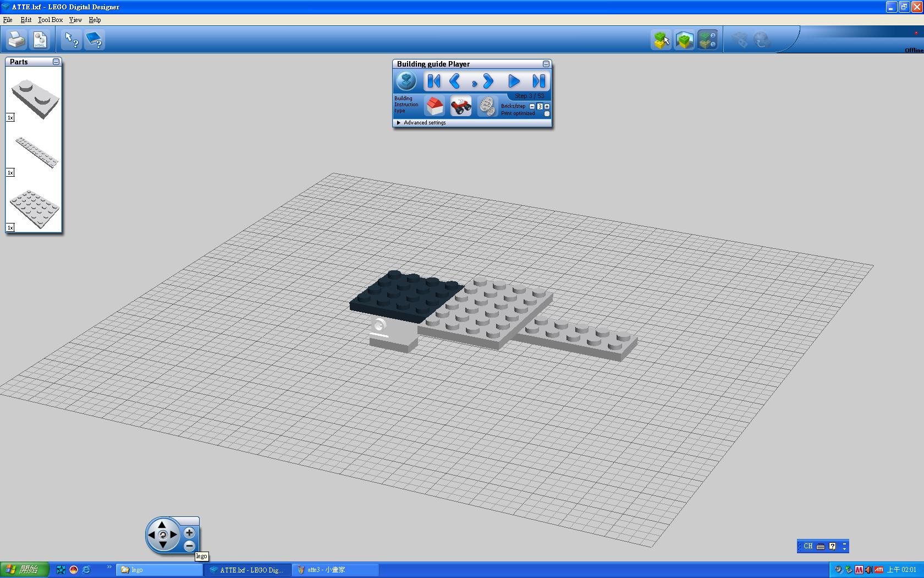
Task: Switch to atte3 Paint taskbar window
Action: click(335, 570)
